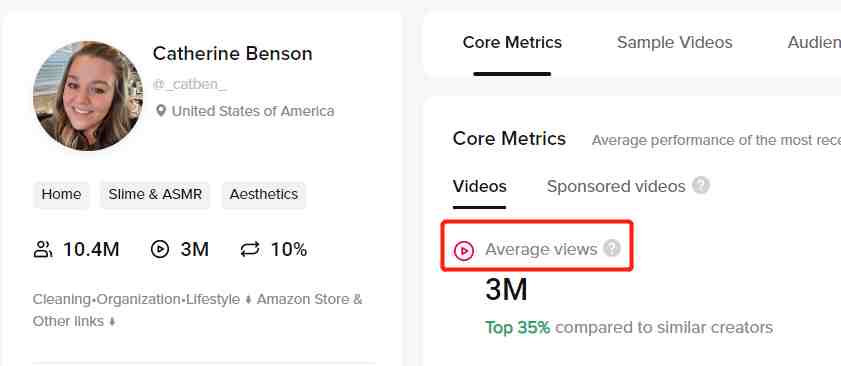Viewport: 841px width, 366px height.
Task: Click the help icon next to Sponsored videos
Action: pyautogui.click(x=700, y=186)
